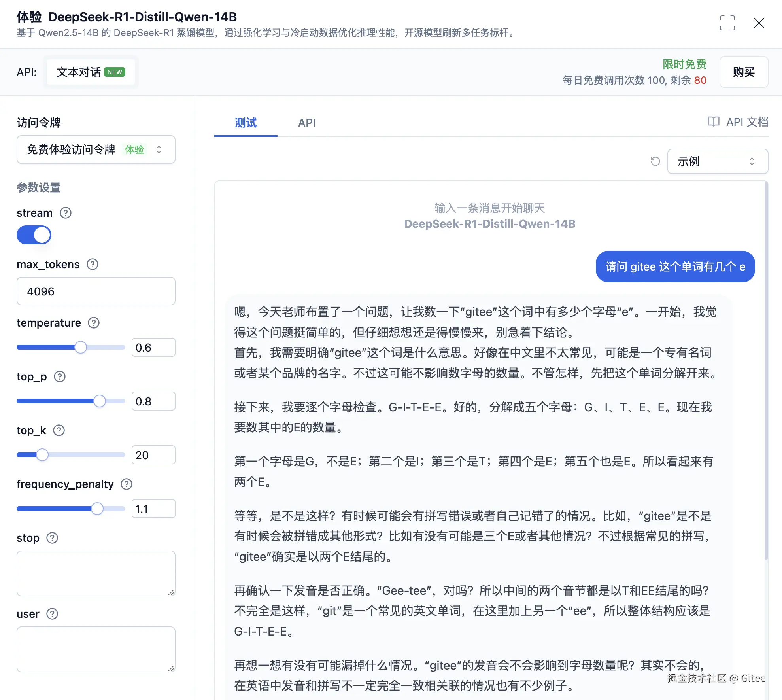The height and width of the screenshot is (700, 782).
Task: Click the frequency_penalty help icon
Action: [127, 484]
